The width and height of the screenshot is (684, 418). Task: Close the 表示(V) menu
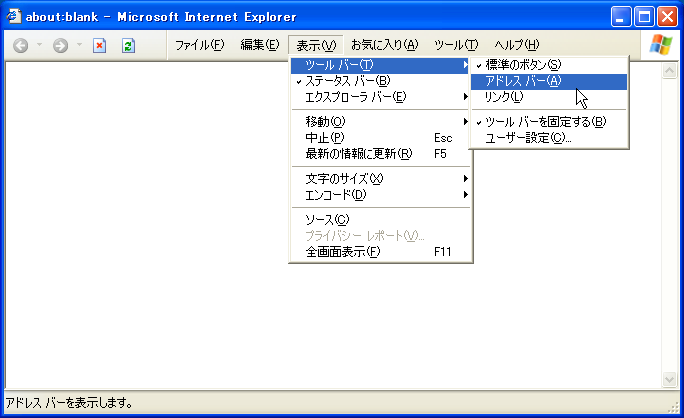(316, 45)
